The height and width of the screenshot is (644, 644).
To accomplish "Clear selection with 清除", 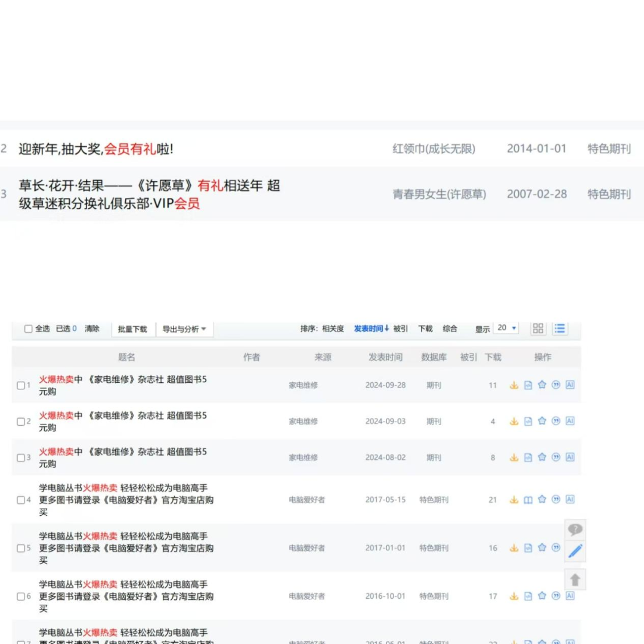I will [92, 329].
